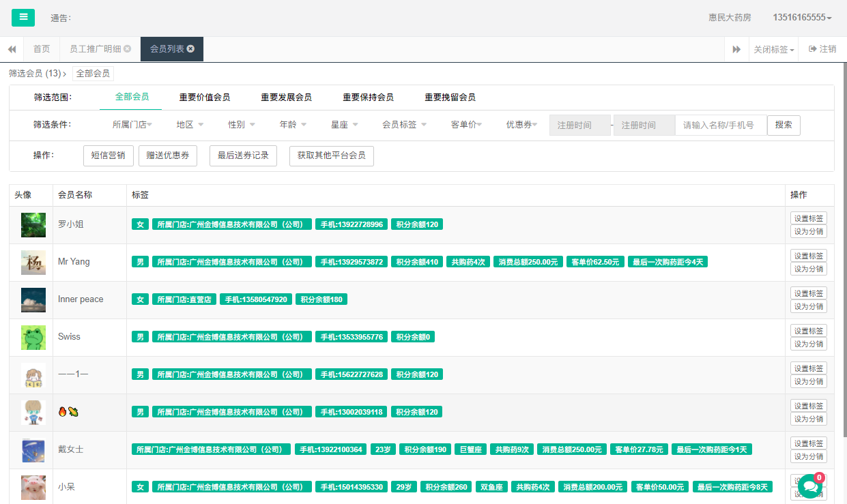The image size is (847, 504).
Task: Go to the 首页 tab
Action: (42, 49)
